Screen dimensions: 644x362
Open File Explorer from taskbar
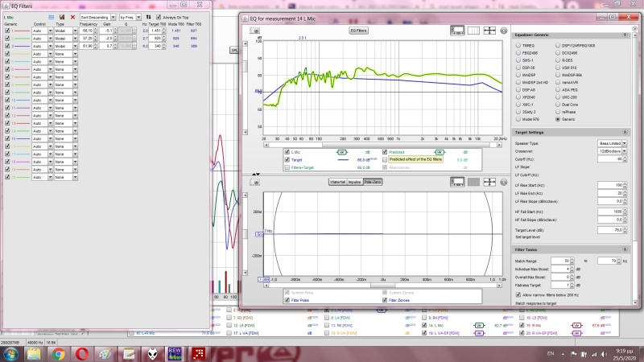34,354
